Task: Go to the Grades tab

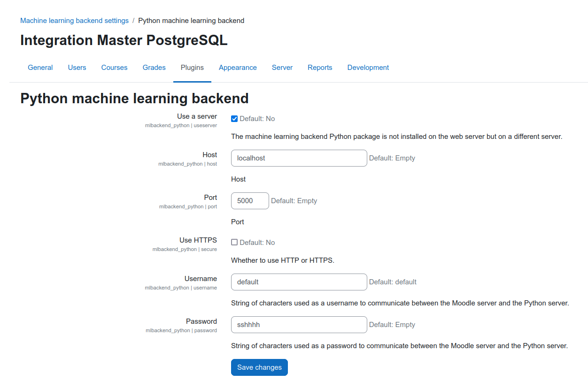Action: [x=154, y=68]
